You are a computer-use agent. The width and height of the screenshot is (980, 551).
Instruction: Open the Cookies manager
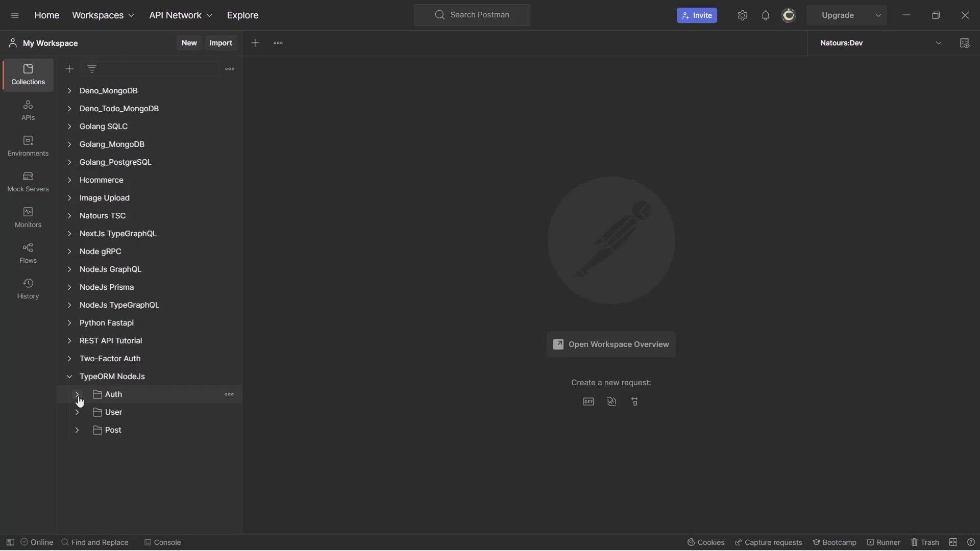[706, 542]
